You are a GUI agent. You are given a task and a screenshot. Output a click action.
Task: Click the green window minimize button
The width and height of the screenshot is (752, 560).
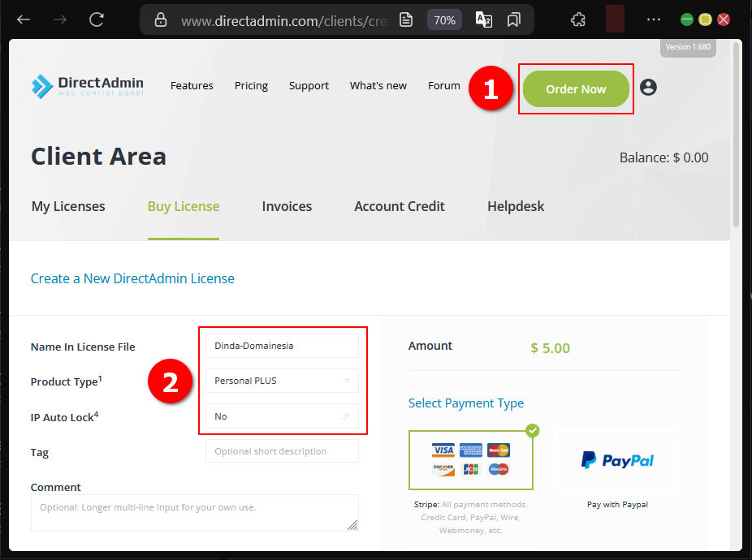coord(687,19)
